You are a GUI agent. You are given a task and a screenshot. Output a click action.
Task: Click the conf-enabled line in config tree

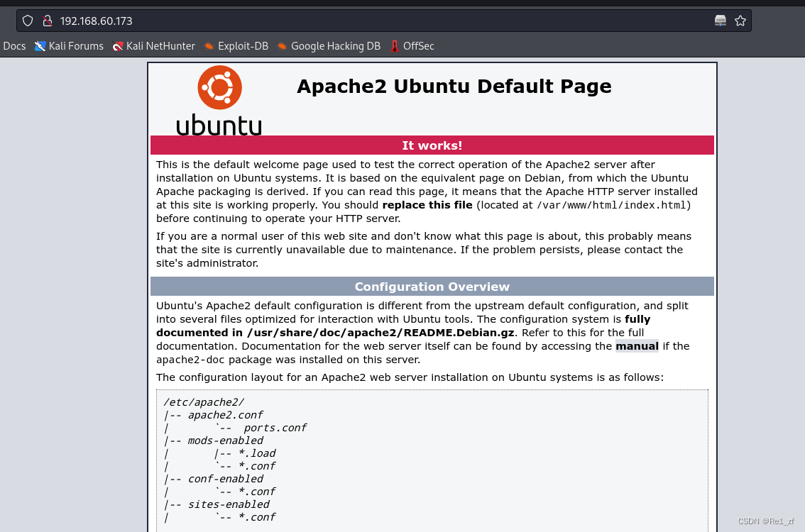coord(225,480)
